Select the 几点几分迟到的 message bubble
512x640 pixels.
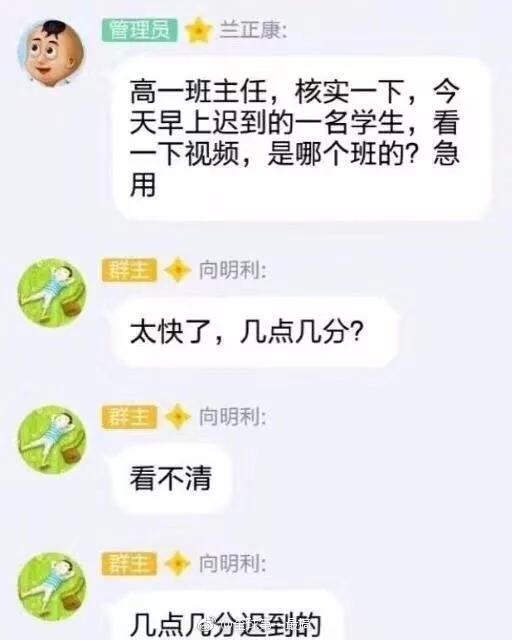tap(227, 616)
